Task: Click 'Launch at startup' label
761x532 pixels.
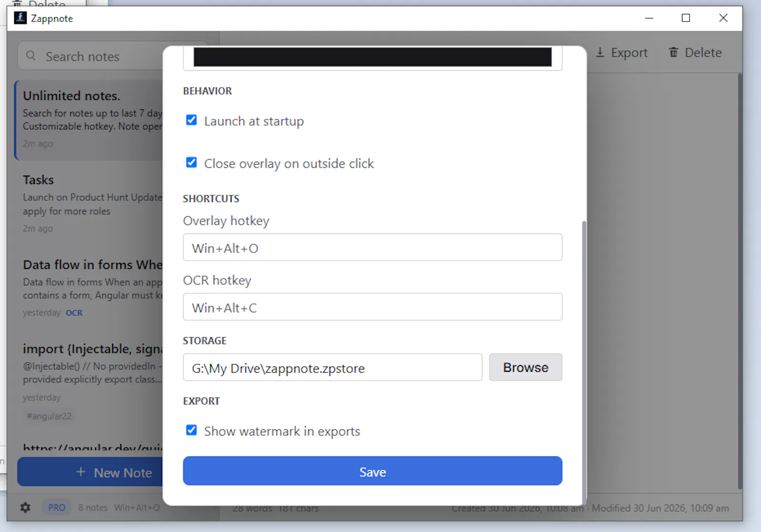Action: [254, 121]
